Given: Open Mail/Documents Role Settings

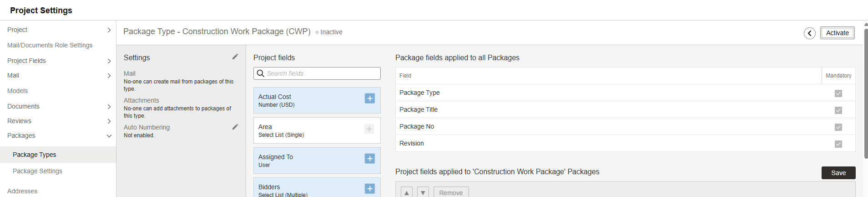Looking at the screenshot, I should pyautogui.click(x=50, y=45).
